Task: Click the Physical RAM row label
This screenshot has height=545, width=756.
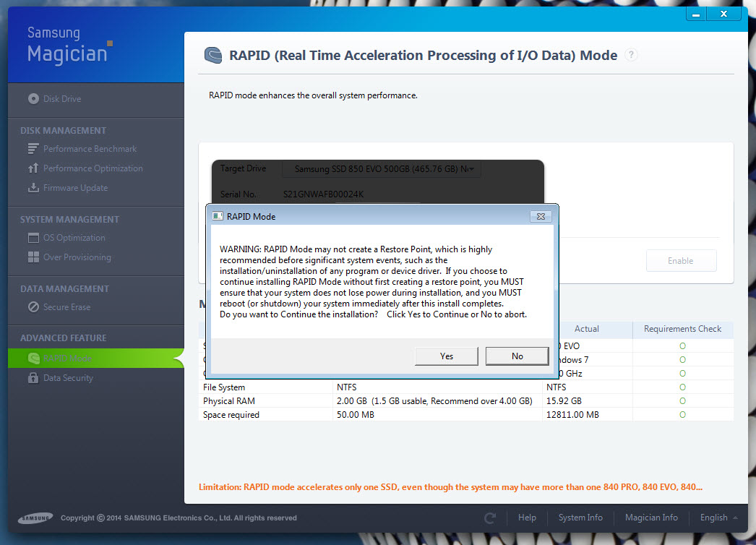Action: click(229, 401)
